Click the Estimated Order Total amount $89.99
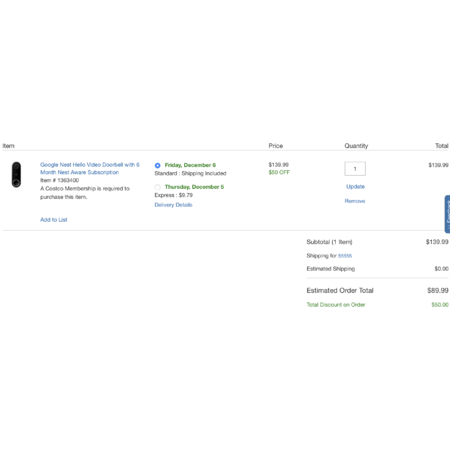The image size is (450, 450). point(438,290)
